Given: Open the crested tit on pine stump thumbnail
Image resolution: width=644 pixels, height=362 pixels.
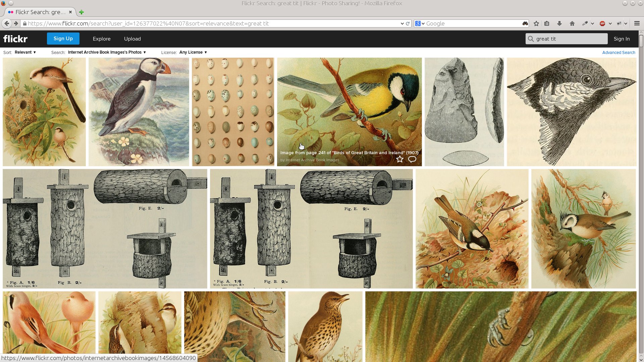Looking at the screenshot, I should point(584,229).
